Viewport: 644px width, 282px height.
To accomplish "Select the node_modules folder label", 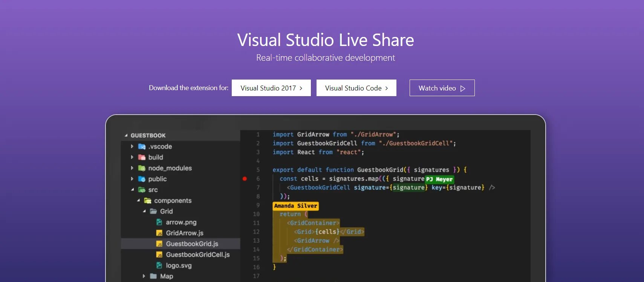I will point(170,168).
